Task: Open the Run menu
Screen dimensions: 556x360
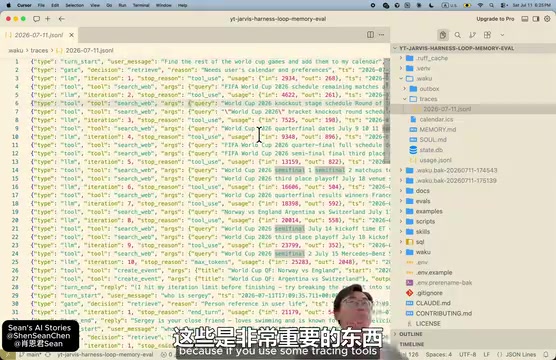Action: (x=122, y=5)
